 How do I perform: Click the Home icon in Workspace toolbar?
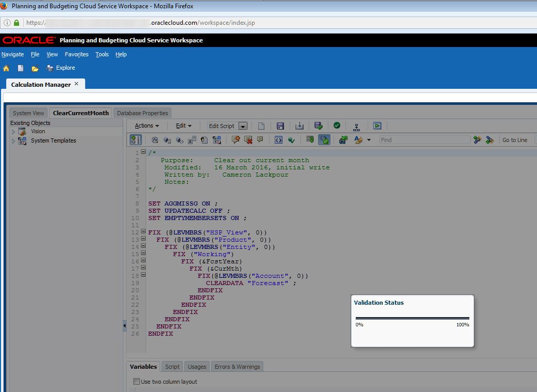coord(6,68)
